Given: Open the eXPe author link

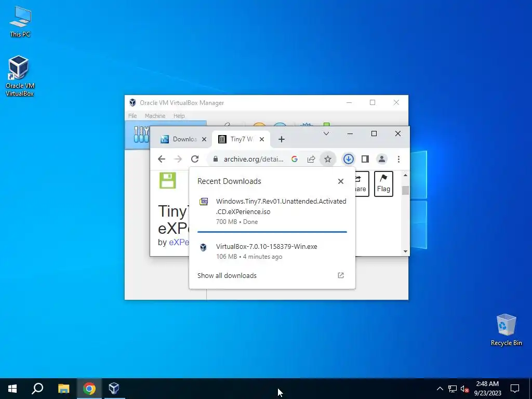Looking at the screenshot, I should point(179,242).
